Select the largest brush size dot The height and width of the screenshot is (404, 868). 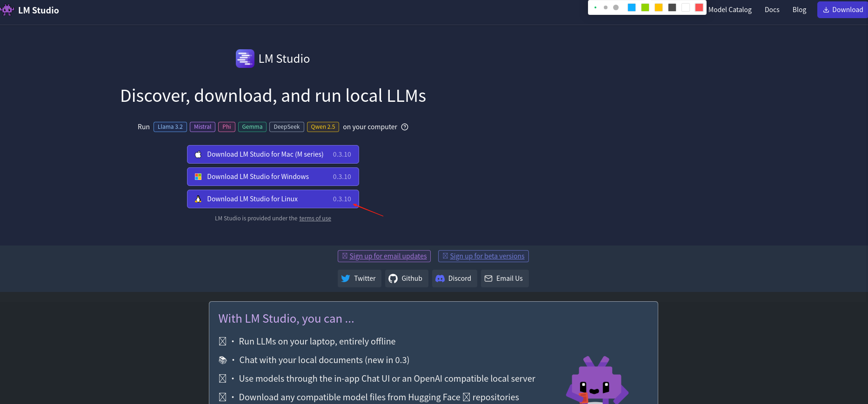click(616, 7)
